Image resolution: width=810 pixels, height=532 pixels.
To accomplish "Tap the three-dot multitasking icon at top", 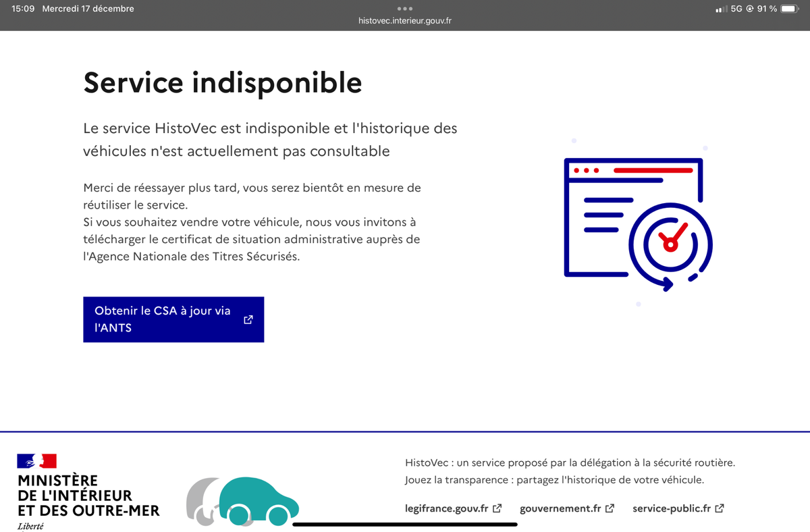I will tap(404, 9).
